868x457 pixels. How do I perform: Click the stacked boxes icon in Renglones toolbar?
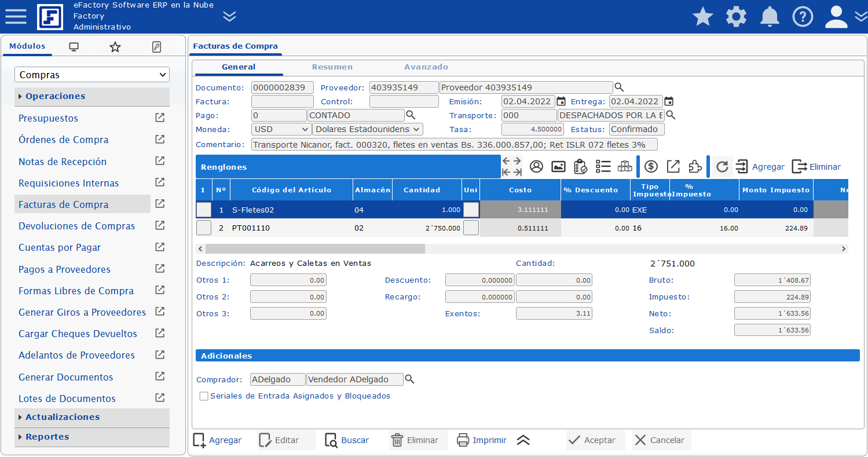point(625,167)
